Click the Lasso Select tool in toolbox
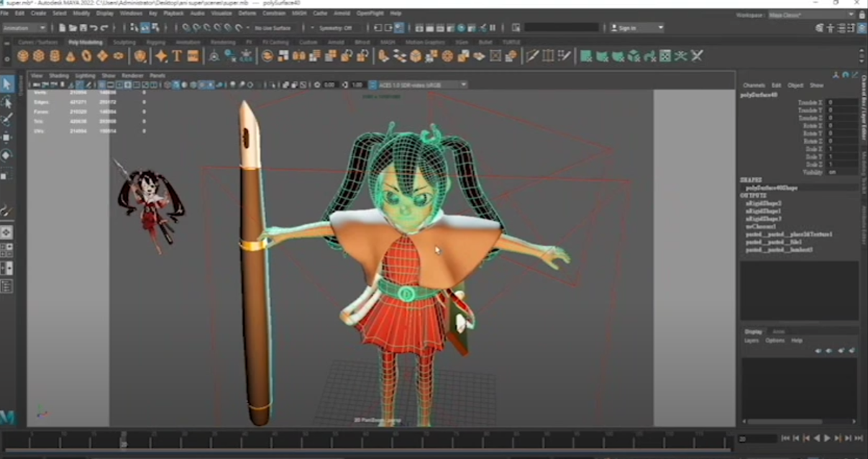This screenshot has width=868, height=459. [x=7, y=102]
